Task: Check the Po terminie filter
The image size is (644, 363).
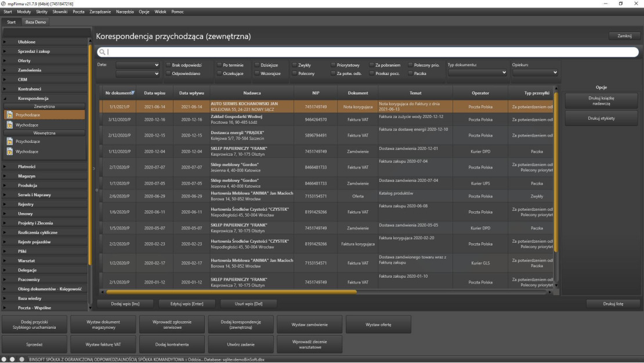Action: pyautogui.click(x=219, y=65)
